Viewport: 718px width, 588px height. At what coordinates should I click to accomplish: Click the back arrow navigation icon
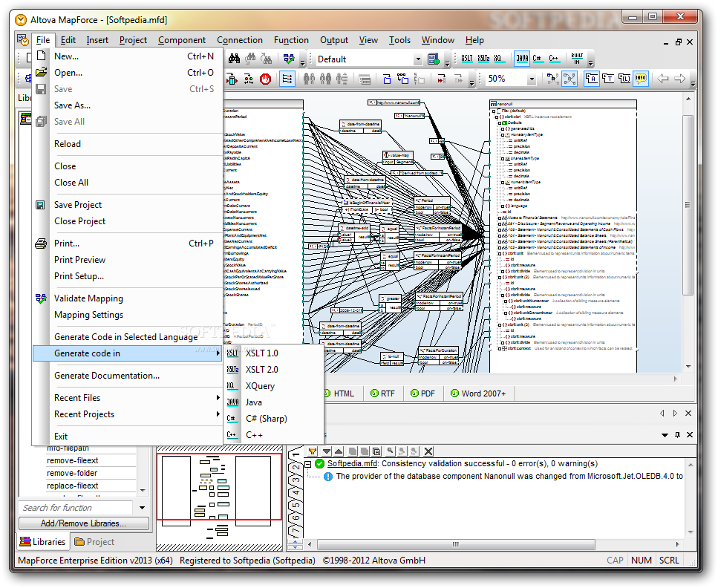663,79
